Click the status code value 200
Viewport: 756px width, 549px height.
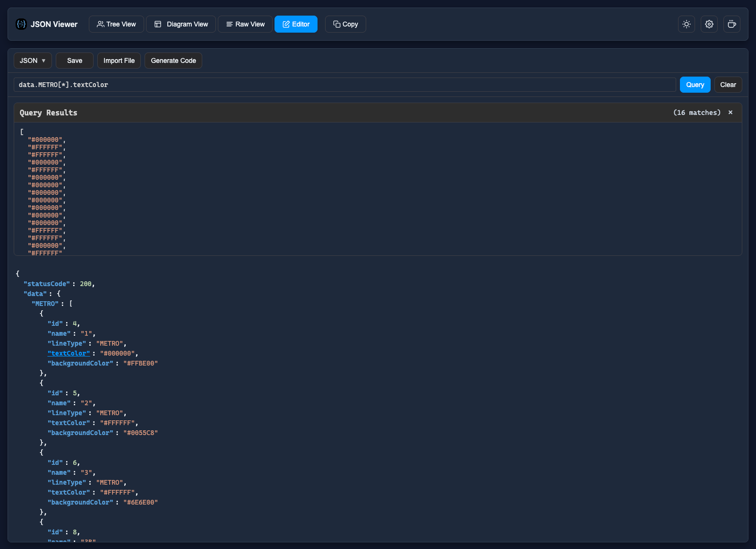86,284
